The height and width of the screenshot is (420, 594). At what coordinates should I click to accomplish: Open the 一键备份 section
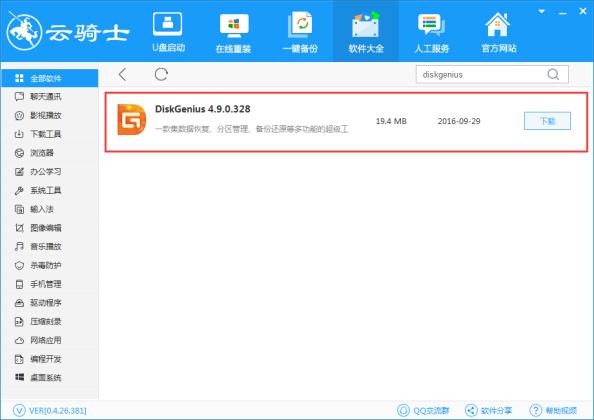click(x=300, y=32)
